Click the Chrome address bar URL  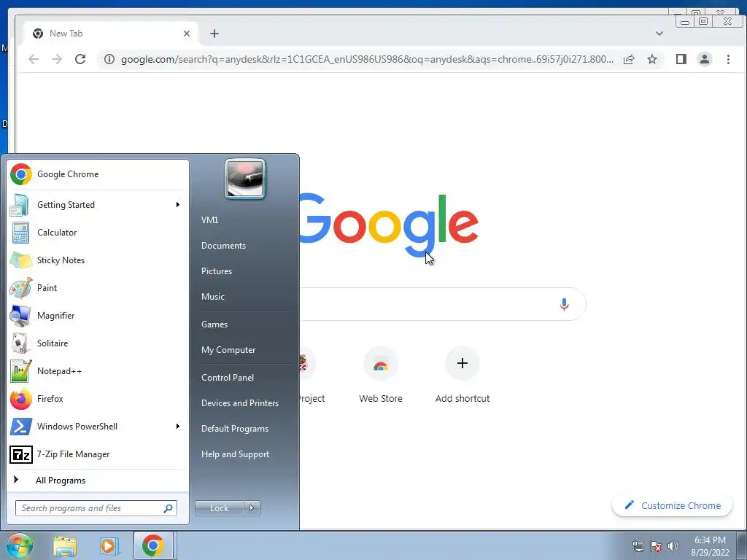pos(367,59)
